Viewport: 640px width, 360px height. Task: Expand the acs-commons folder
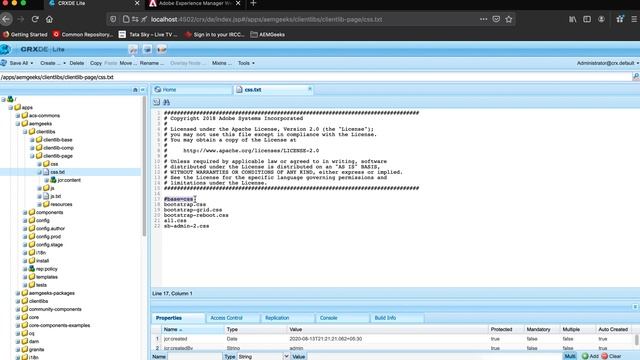[18, 116]
